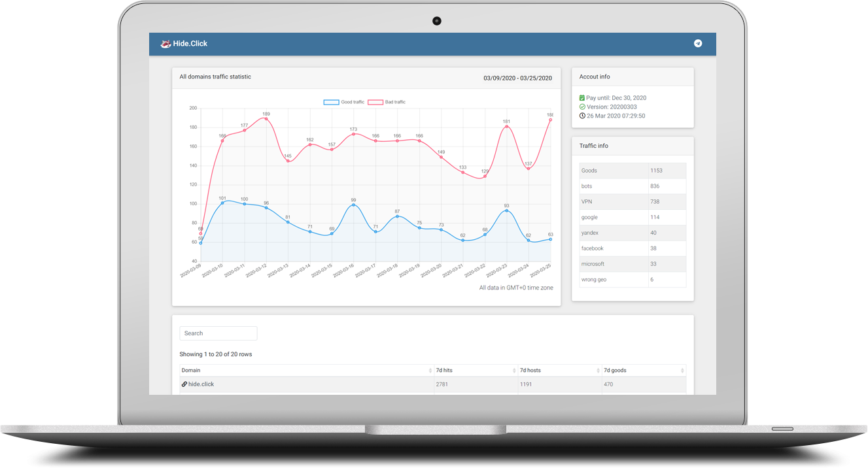
Task: Click the Good traffic point labeled 99
Action: tap(353, 205)
